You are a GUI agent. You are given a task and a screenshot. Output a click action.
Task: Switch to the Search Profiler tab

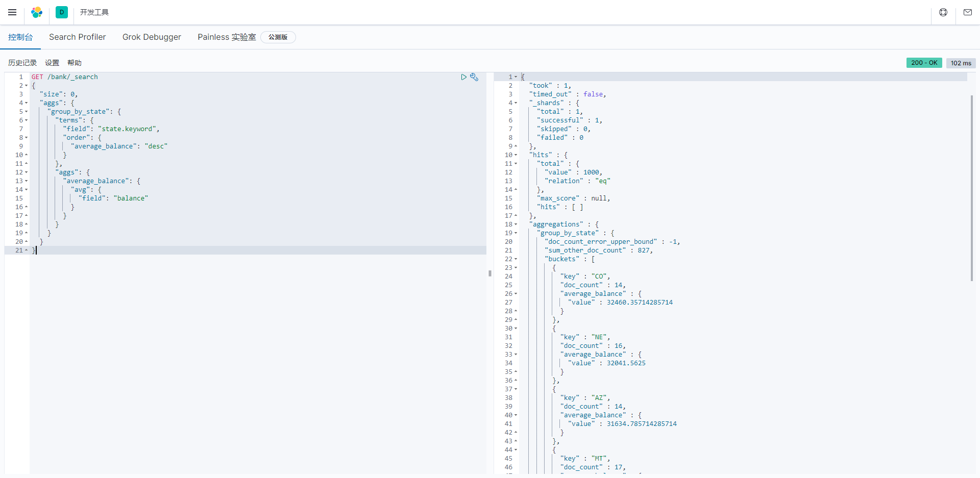77,37
